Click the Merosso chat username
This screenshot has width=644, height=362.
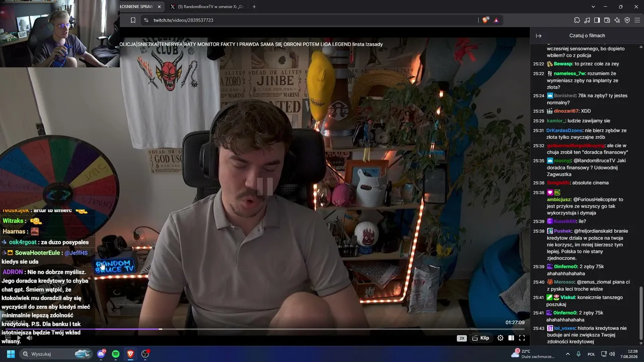click(x=565, y=282)
